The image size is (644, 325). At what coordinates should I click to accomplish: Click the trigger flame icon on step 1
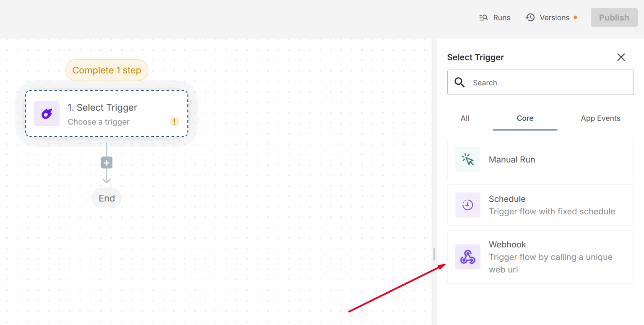46,114
